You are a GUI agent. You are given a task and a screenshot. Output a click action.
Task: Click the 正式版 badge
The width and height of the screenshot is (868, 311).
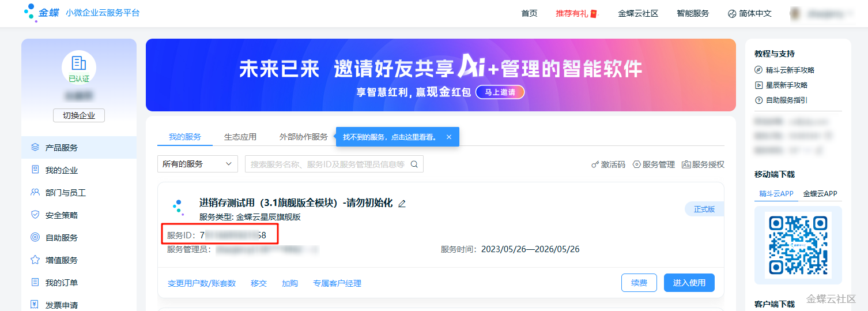click(704, 209)
